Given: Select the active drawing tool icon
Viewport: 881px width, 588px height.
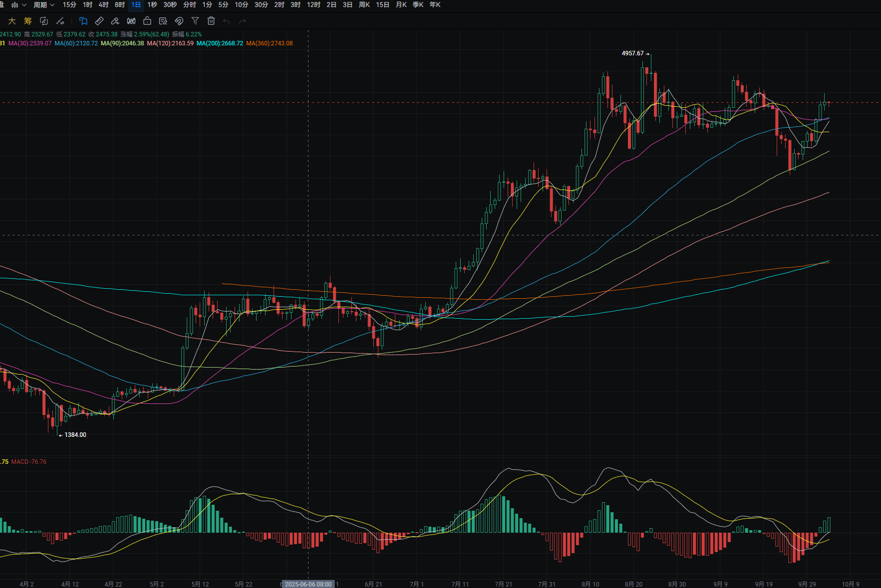Looking at the screenshot, I should (x=83, y=21).
